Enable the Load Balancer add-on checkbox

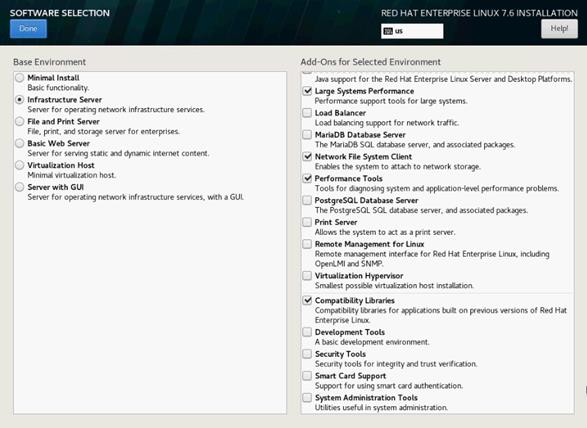point(307,113)
